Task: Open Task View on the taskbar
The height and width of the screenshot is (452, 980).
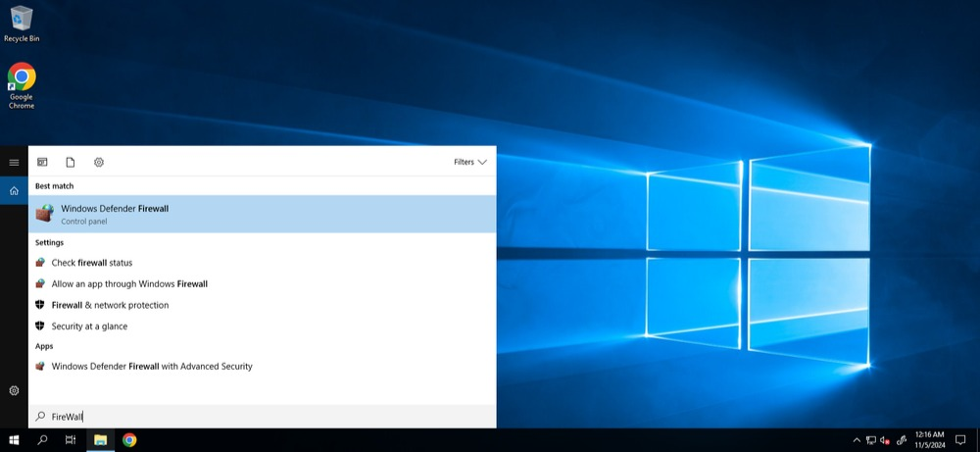Action: pyautogui.click(x=71, y=440)
